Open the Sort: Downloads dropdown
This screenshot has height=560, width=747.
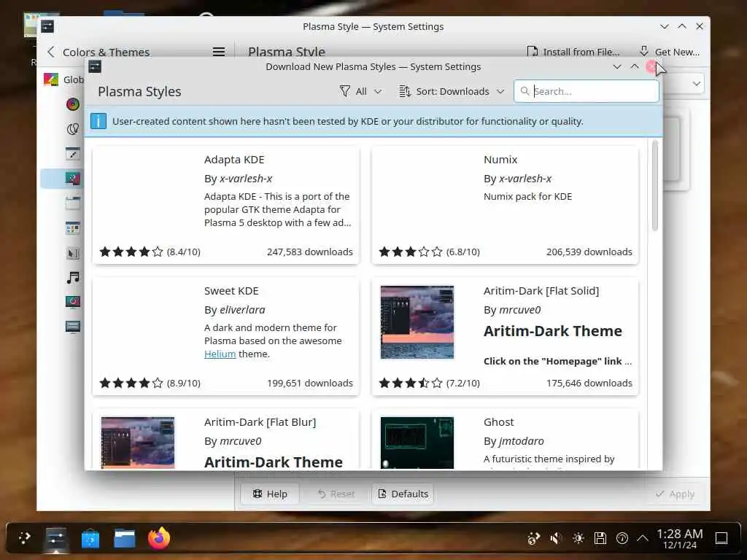click(x=452, y=91)
